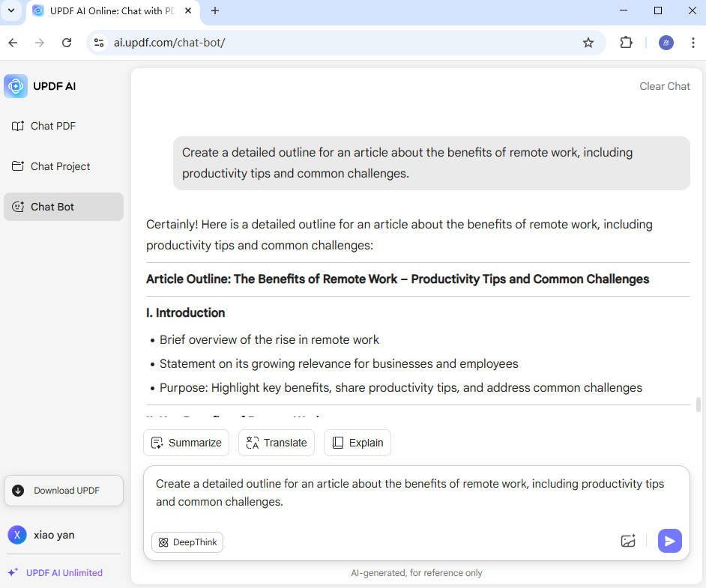The height and width of the screenshot is (588, 706).
Task: Open browser extensions puzzle icon
Action: click(x=626, y=43)
